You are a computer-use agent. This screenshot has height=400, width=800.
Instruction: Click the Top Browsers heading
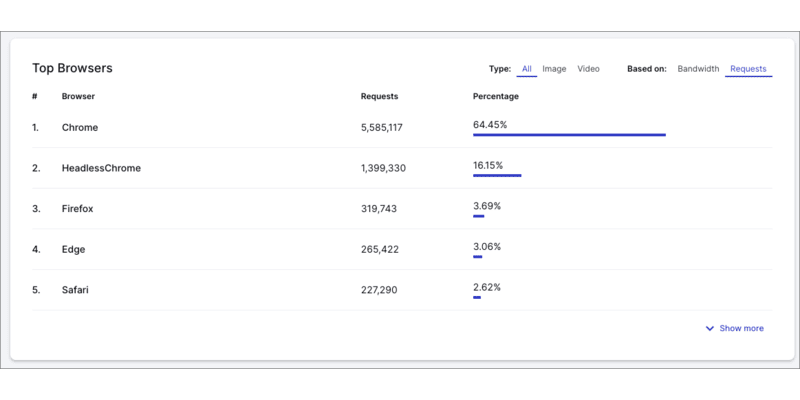pos(72,68)
